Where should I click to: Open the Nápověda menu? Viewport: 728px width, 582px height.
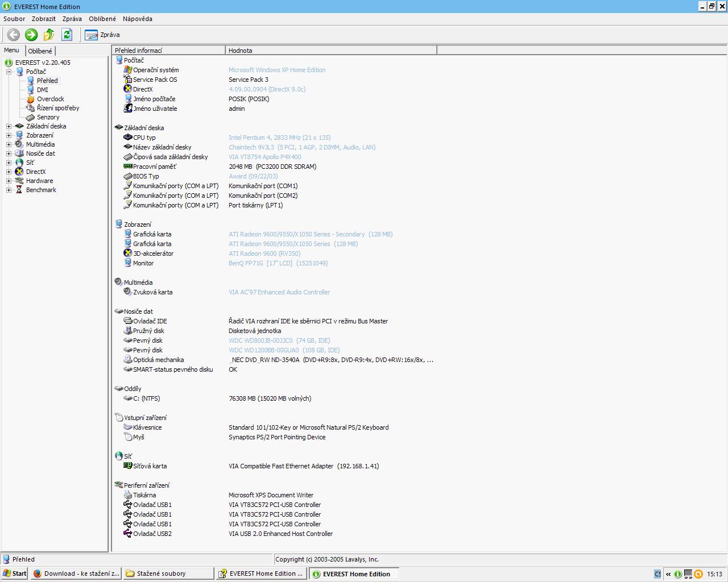(x=138, y=19)
